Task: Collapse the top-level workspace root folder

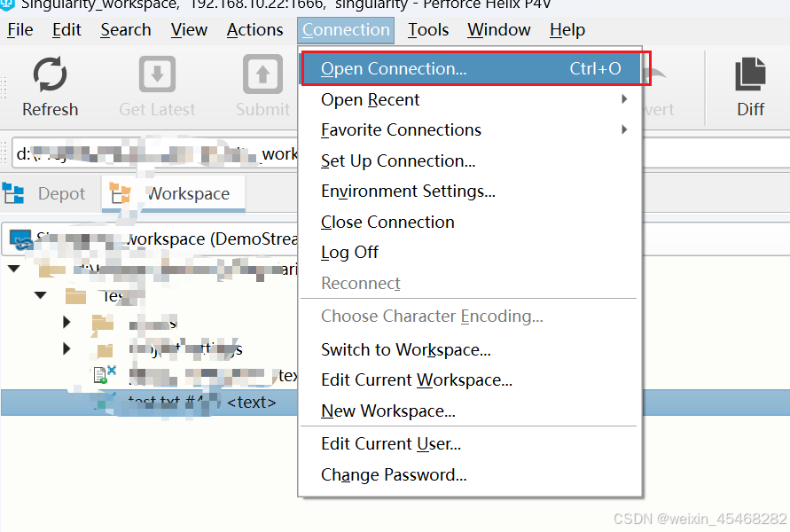Action: (14, 269)
